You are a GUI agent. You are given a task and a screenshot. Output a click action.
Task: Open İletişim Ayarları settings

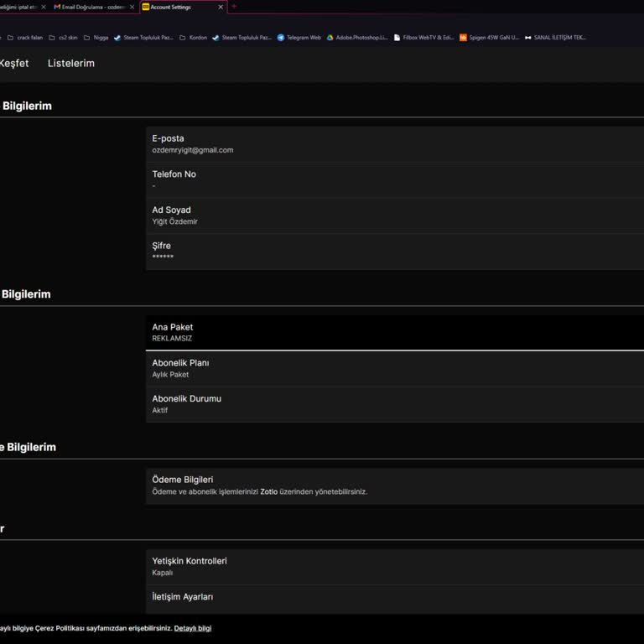pos(395,600)
